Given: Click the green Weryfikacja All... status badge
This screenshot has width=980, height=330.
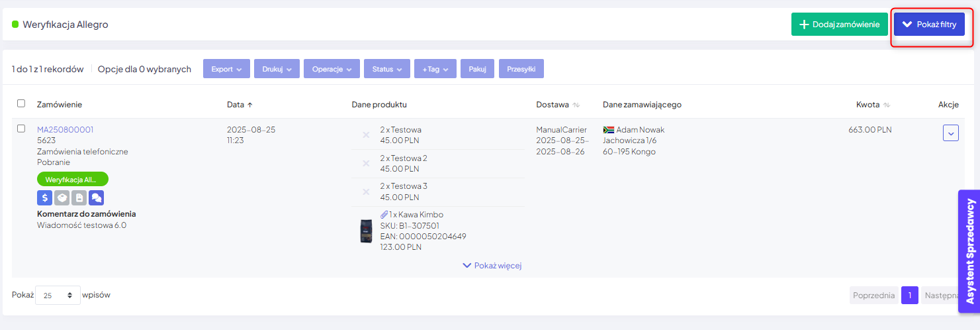Looking at the screenshot, I should [72, 179].
